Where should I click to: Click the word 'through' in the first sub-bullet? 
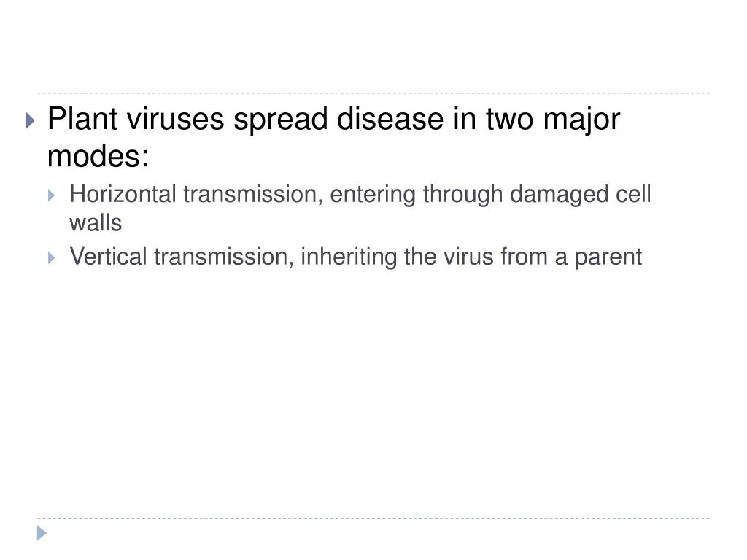point(462,195)
